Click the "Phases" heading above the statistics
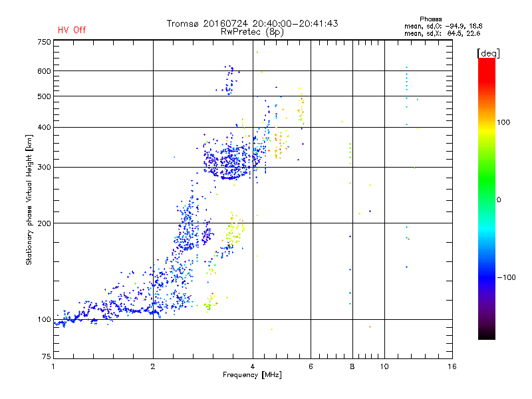 click(430, 19)
